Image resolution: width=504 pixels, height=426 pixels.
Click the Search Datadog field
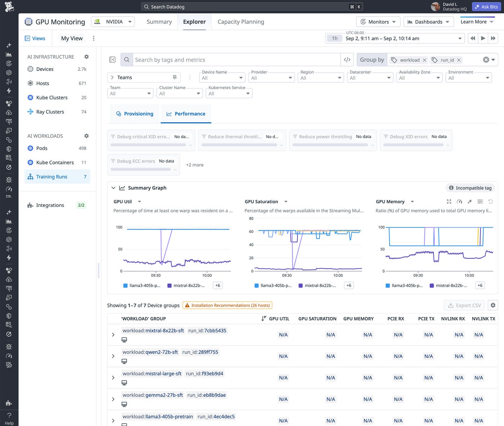click(x=252, y=7)
